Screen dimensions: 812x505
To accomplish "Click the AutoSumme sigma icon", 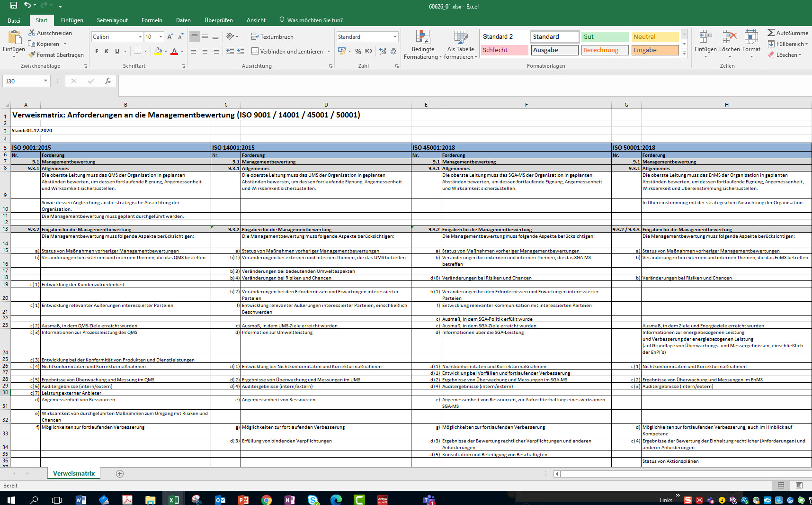I will [x=771, y=33].
